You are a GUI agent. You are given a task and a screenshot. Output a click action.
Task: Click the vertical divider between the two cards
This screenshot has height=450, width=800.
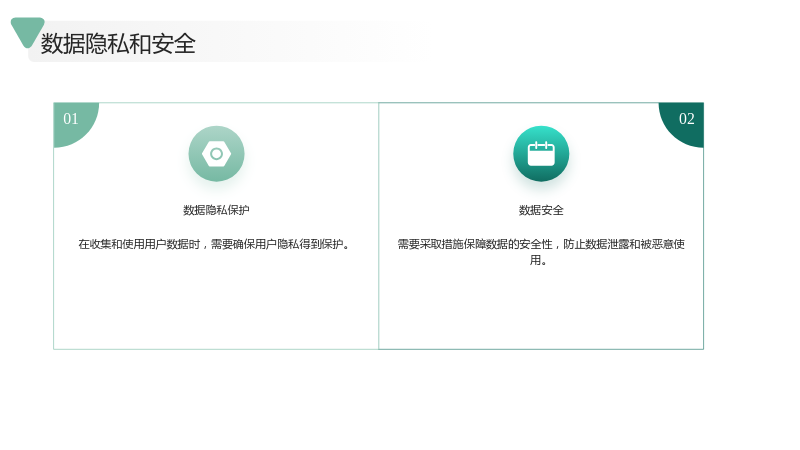[x=379, y=226]
